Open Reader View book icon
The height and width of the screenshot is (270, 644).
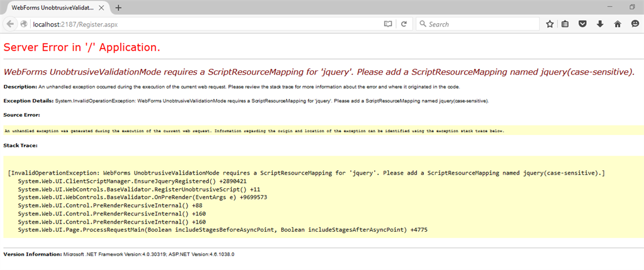(x=387, y=24)
